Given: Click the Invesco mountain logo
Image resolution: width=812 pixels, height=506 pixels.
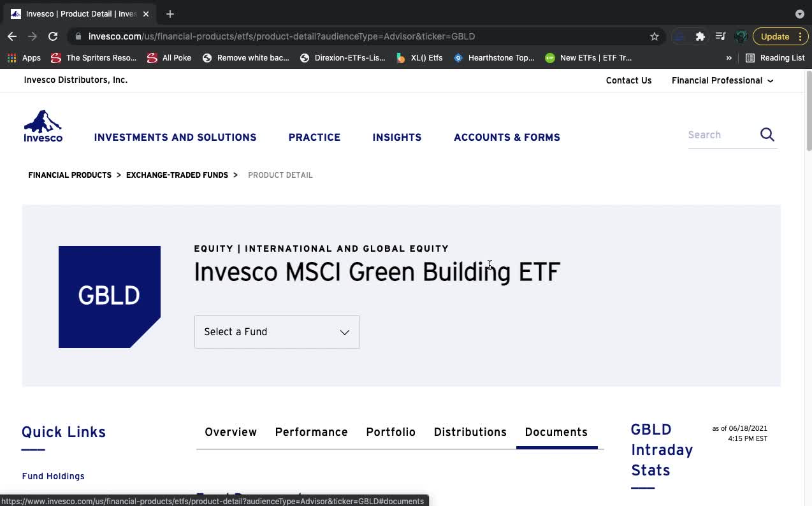Looking at the screenshot, I should pyautogui.click(x=43, y=126).
